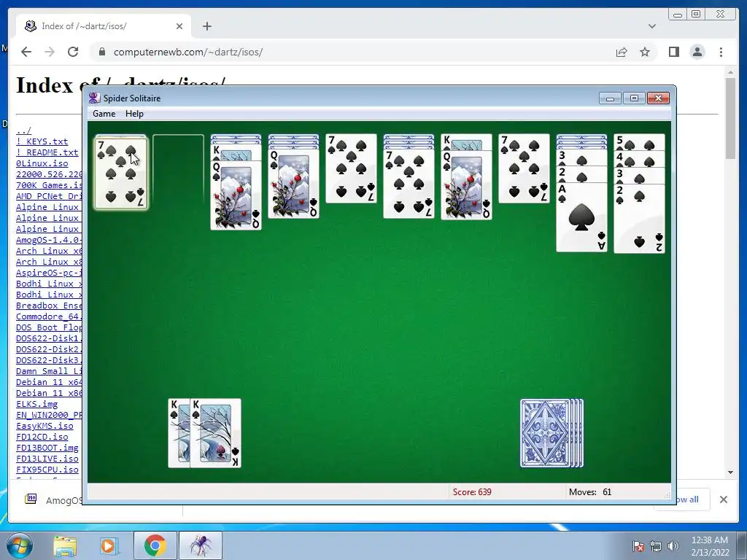Select the bottom 2 of spades in last column

pyautogui.click(x=639, y=219)
